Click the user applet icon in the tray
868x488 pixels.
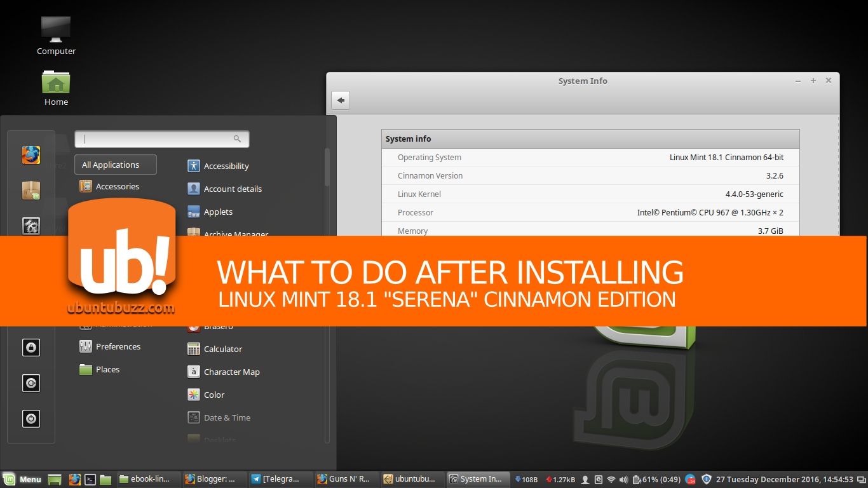[x=585, y=480]
